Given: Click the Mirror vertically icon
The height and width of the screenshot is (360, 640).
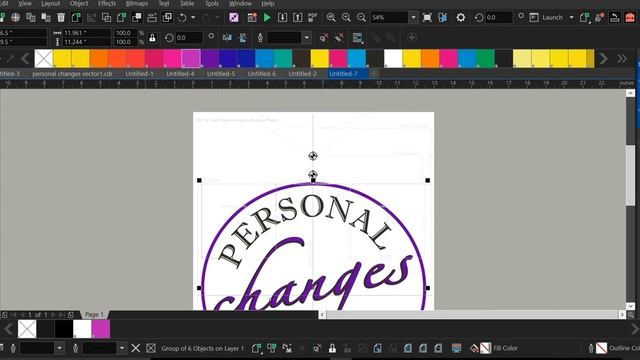Looking at the screenshot, I should click(x=242, y=38).
